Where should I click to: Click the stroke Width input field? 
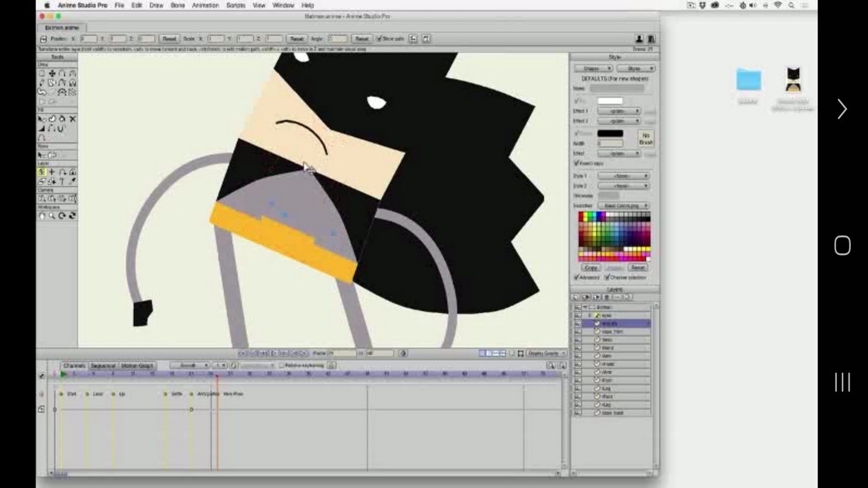coord(610,143)
